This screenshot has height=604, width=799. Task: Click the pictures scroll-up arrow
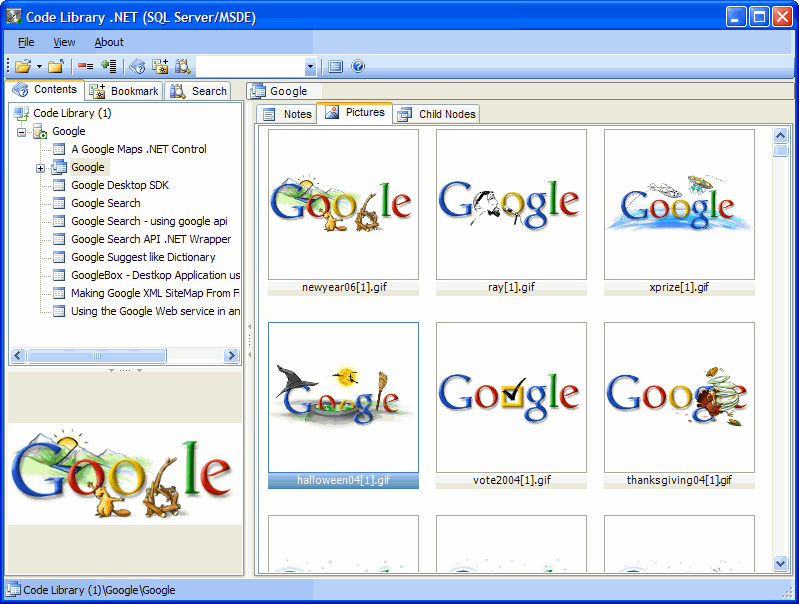tap(780, 135)
